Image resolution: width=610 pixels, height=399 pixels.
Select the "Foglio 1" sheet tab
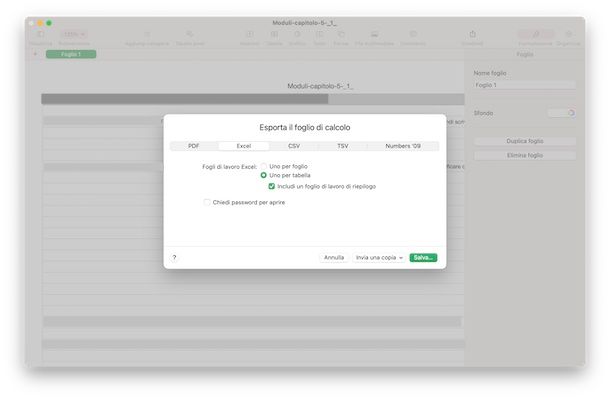point(71,54)
